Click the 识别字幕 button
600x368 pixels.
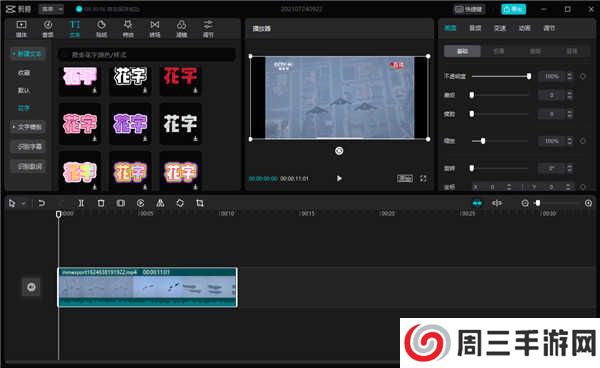click(x=29, y=147)
